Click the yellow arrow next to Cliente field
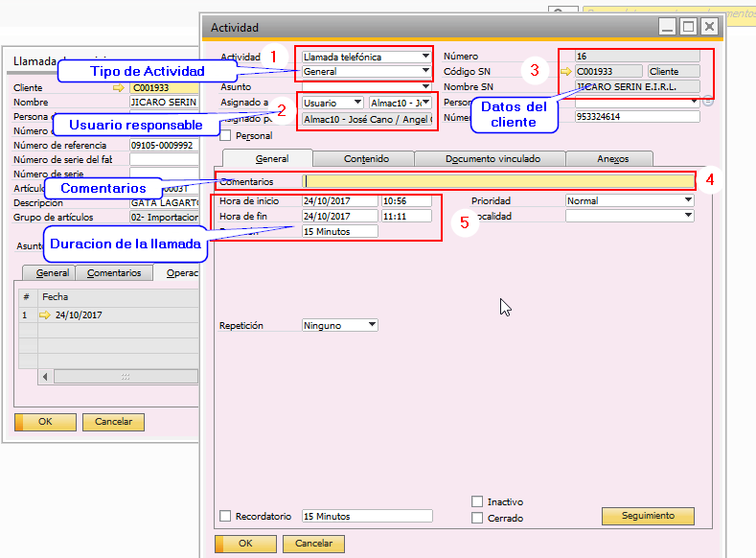This screenshot has height=558, width=756. coord(119,87)
